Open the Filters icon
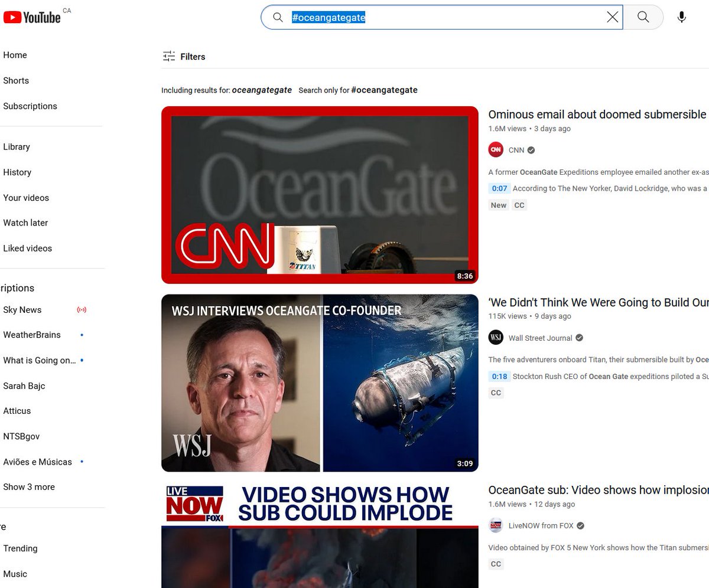Viewport: 709px width, 588px height. tap(169, 57)
